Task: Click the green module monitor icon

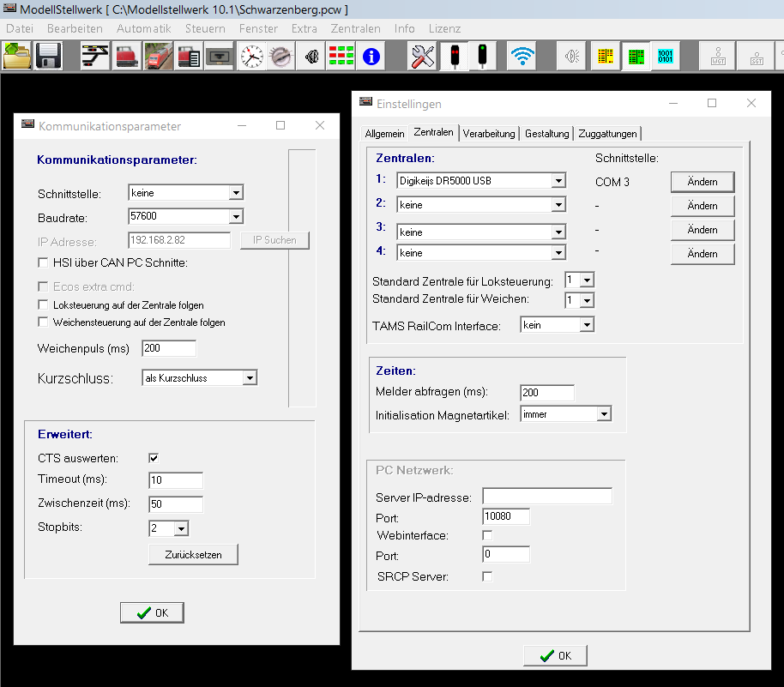Action: coord(636,56)
